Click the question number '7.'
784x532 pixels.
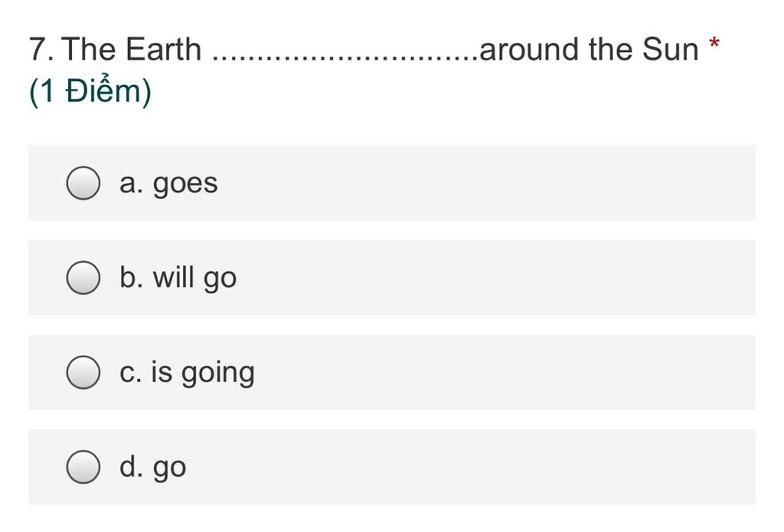42,50
